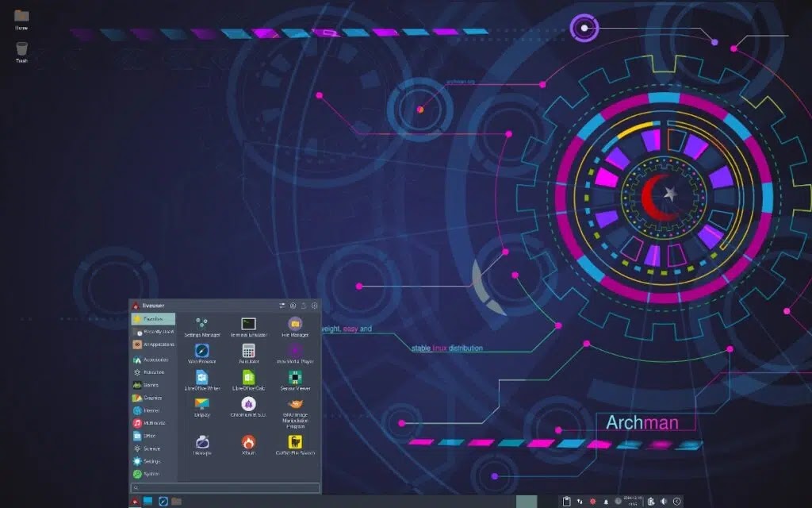The image size is (812, 508).
Task: Click the switch user icon in menu header
Action: 304,306
